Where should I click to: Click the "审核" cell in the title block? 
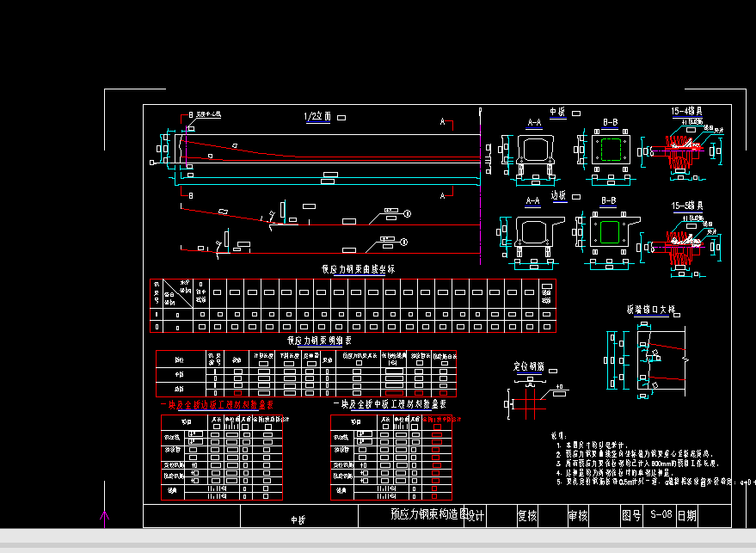coord(578,516)
